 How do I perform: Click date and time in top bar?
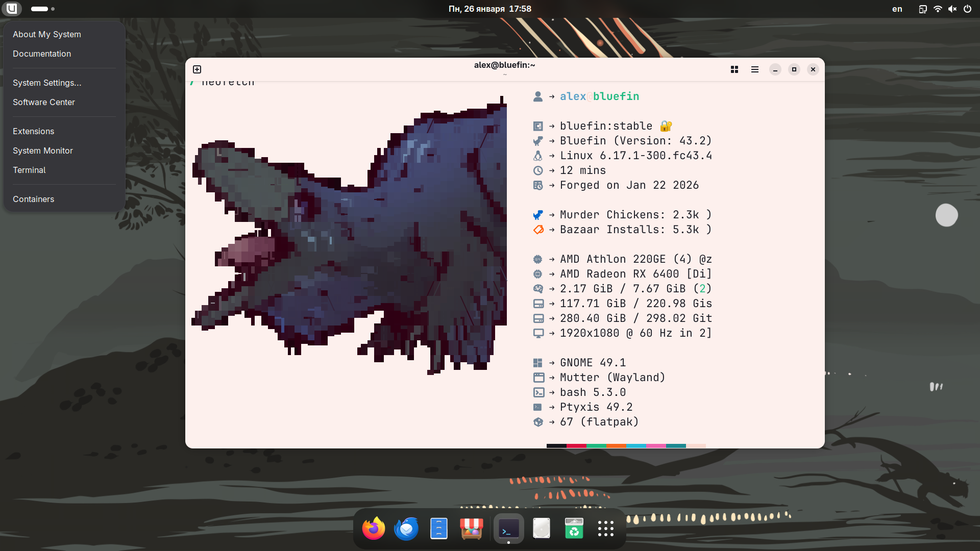(490, 9)
